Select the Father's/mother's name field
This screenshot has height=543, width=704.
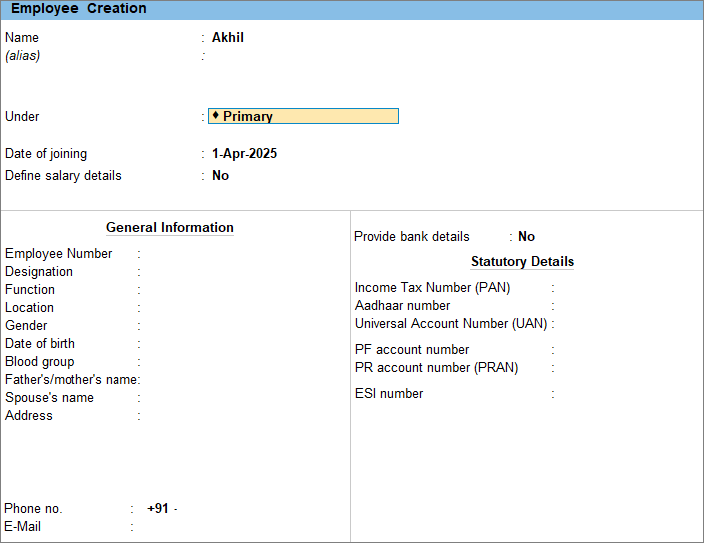point(200,380)
